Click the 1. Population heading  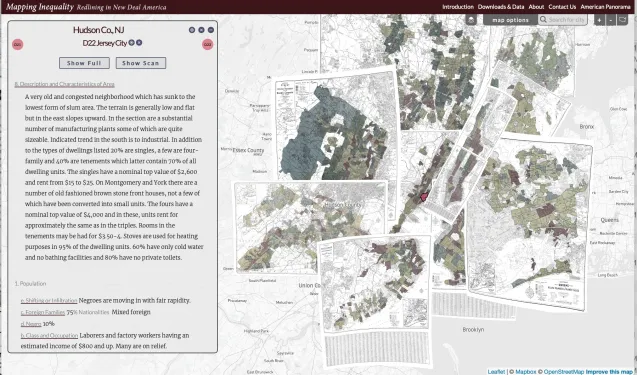(30, 284)
